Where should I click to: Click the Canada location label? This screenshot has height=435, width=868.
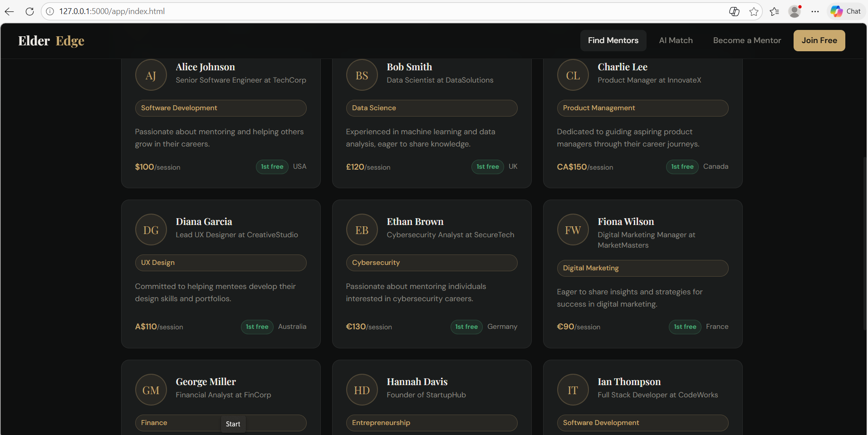click(716, 166)
